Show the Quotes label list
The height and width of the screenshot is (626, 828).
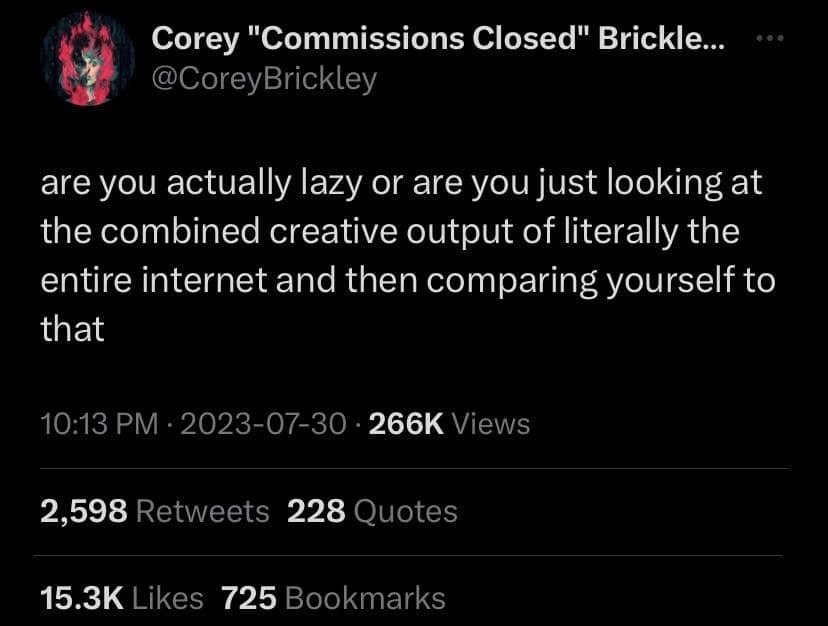click(x=406, y=512)
